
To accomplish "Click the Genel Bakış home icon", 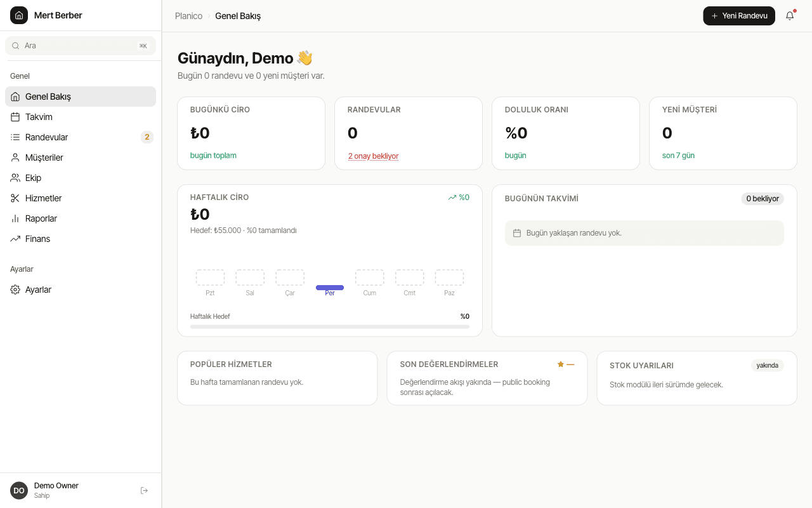I will pos(15,97).
